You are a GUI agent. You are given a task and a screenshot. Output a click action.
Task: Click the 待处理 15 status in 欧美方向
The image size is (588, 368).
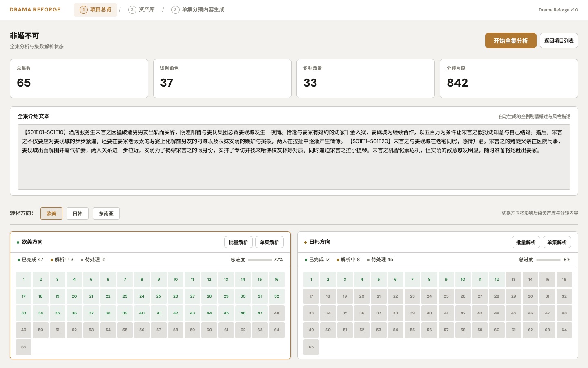pos(93,260)
